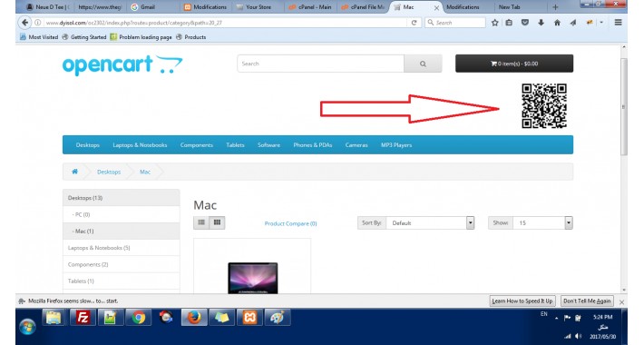Bookmark this page with star icon
Image resolution: width=644 pixels, height=345 pixels.
[495, 23]
